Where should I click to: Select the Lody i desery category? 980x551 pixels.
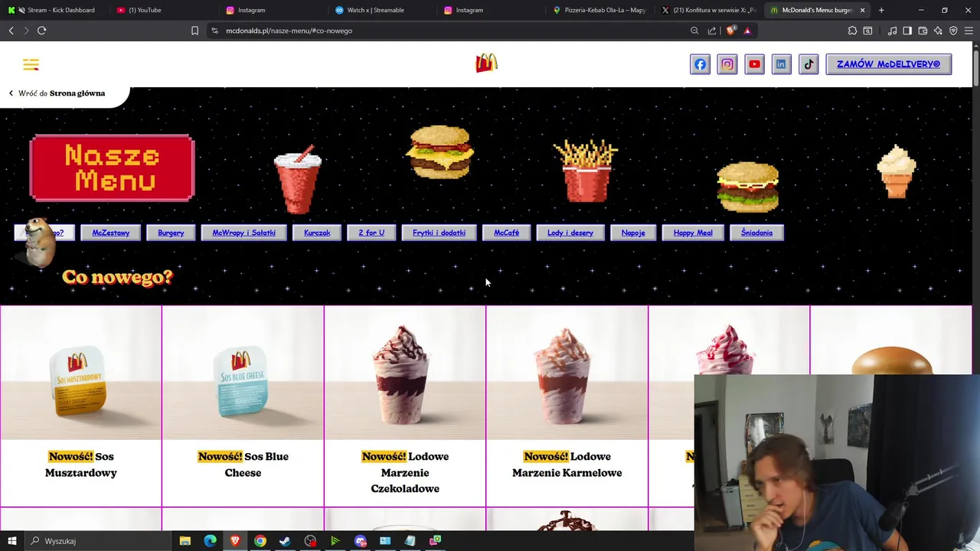click(570, 233)
